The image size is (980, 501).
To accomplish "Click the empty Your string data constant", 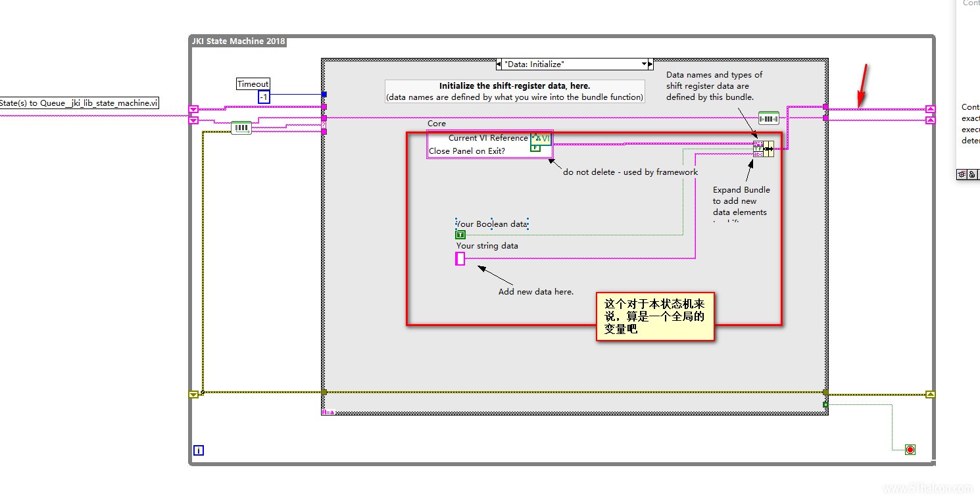I will point(460,259).
